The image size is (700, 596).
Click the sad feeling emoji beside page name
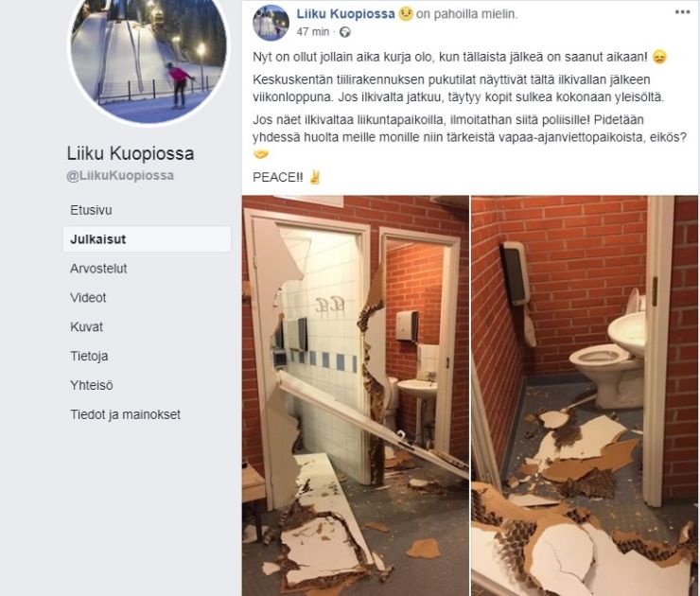(x=406, y=14)
